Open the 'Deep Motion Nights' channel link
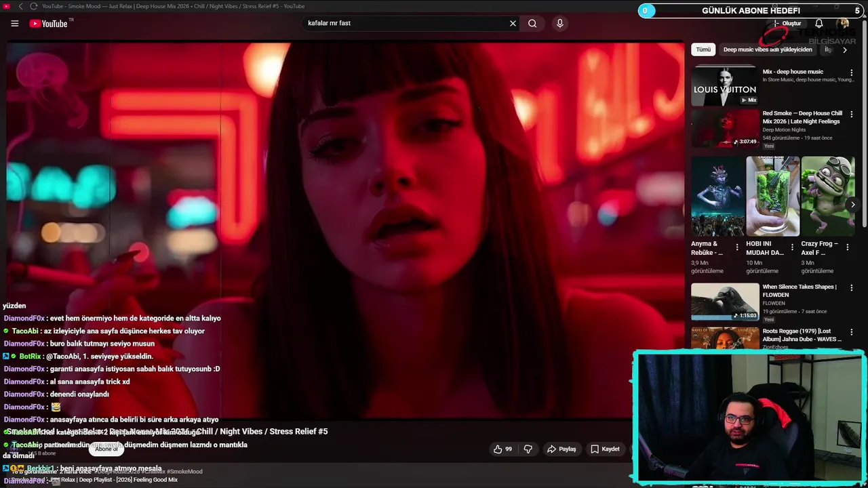 coord(784,129)
